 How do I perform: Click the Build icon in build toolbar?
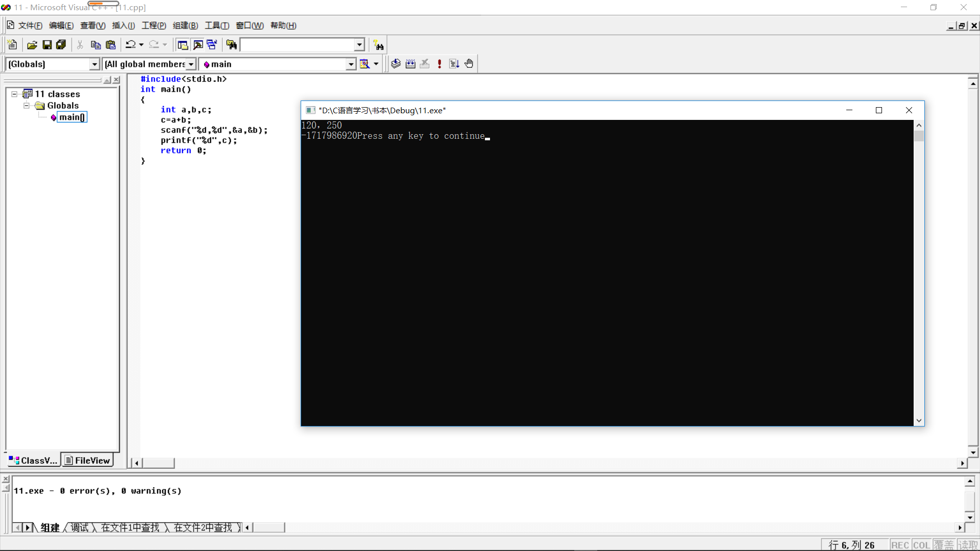pos(410,64)
